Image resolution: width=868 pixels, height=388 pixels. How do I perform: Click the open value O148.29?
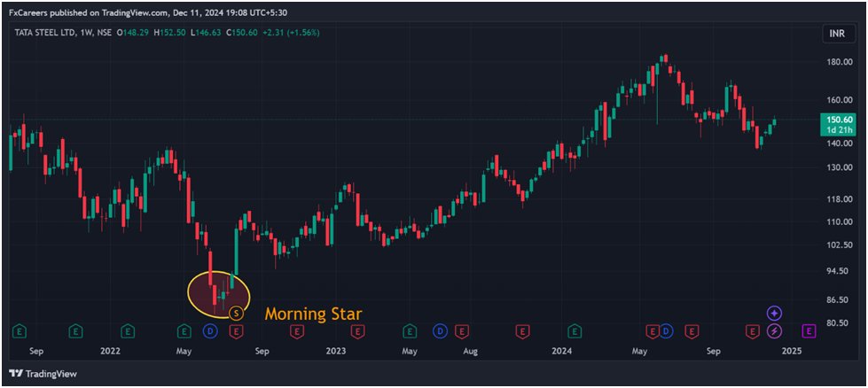click(133, 33)
